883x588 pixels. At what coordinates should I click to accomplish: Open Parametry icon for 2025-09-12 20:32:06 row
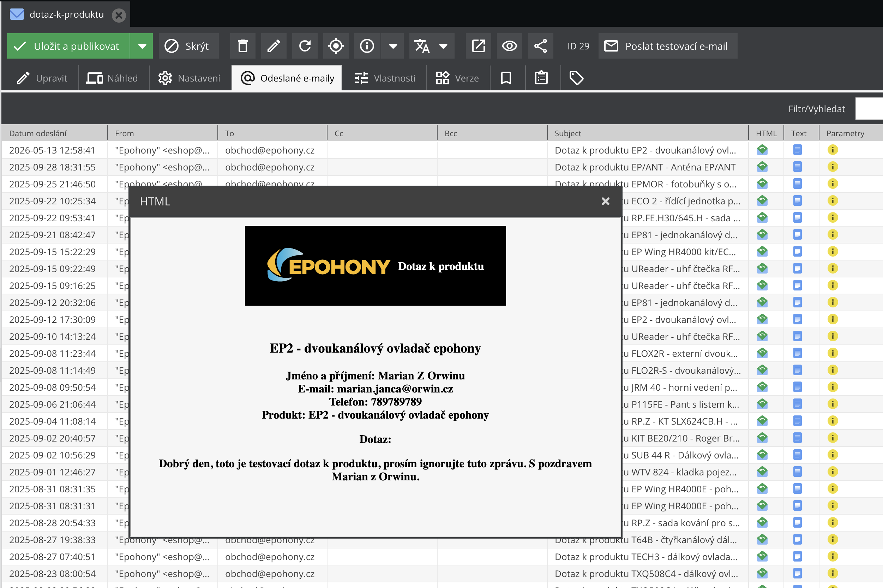(833, 302)
